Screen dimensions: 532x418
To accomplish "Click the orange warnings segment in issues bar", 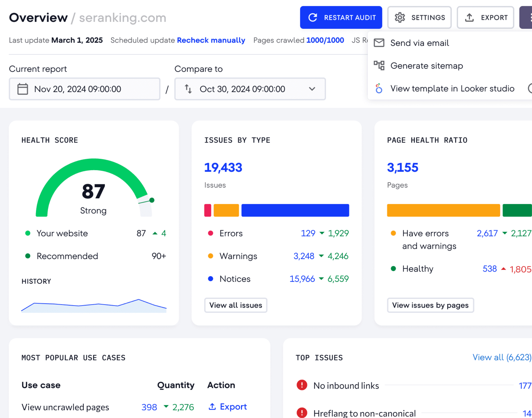I will click(x=226, y=210).
